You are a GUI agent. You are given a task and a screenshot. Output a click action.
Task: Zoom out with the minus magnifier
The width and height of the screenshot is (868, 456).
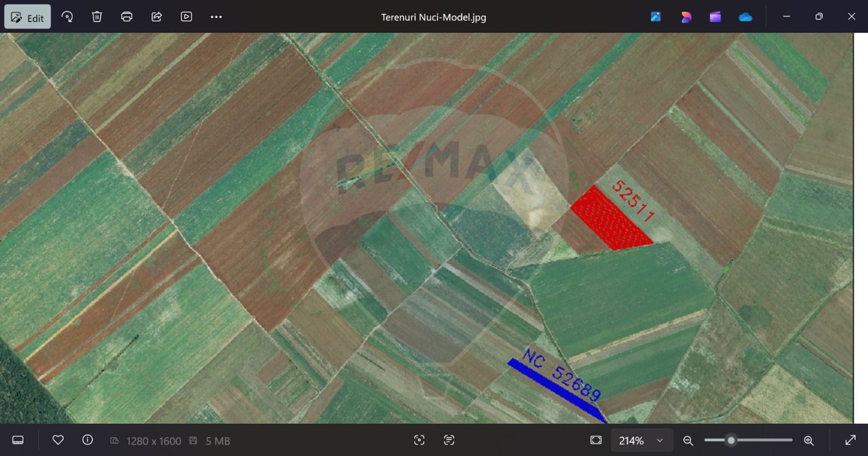[688, 440]
